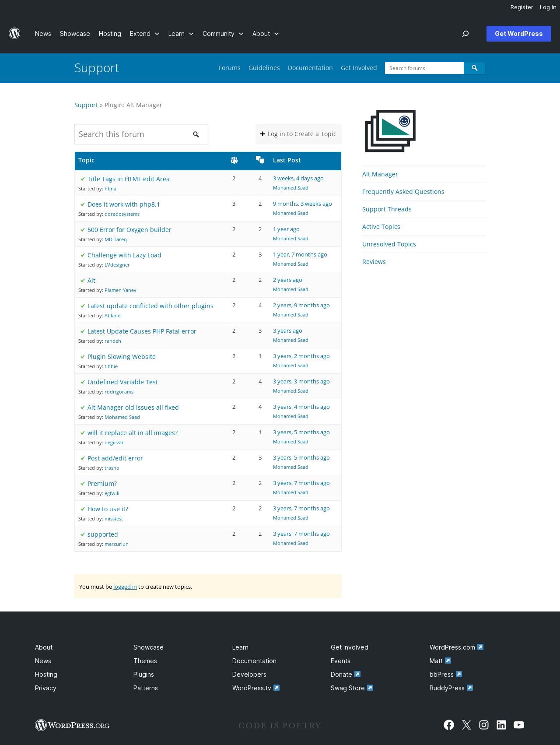Open Get Involved in support bar
The width and height of the screenshot is (560, 745).
pyautogui.click(x=359, y=68)
